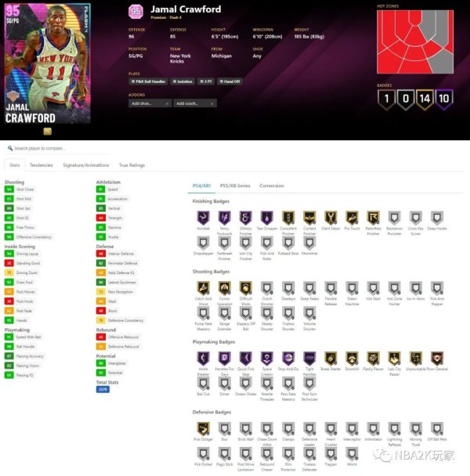Image resolution: width=470 pixels, height=476 pixels.
Task: Click the Relentless Finisher badge icon
Action: 373,218
